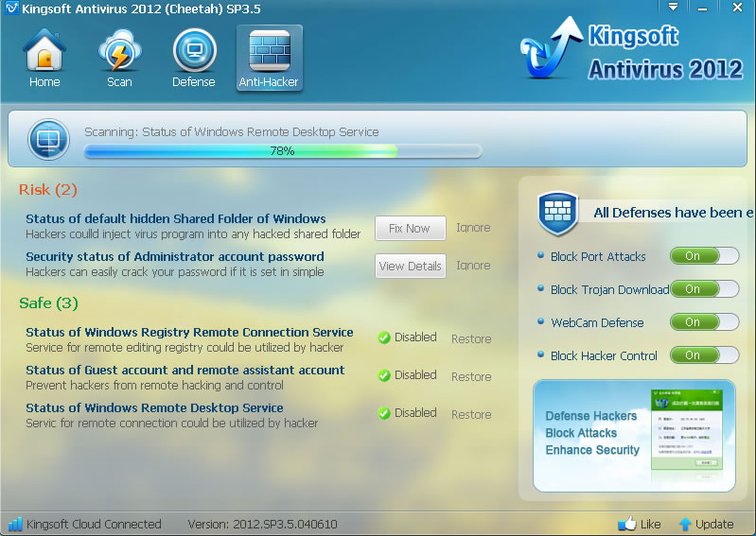Click 'Block Port Attacks' label
The image size is (756, 536).
tap(598, 257)
